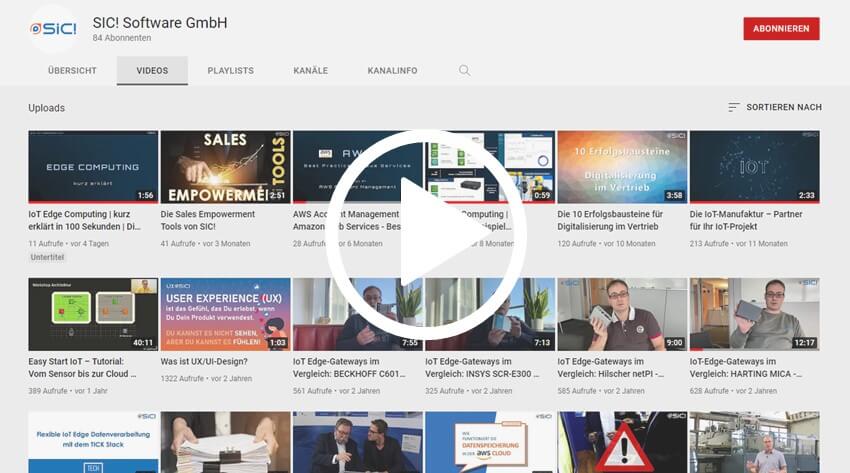Viewport: 850px width, 473px height.
Task: Open the Sales Empowerment Tools thumbnail
Action: [x=226, y=167]
